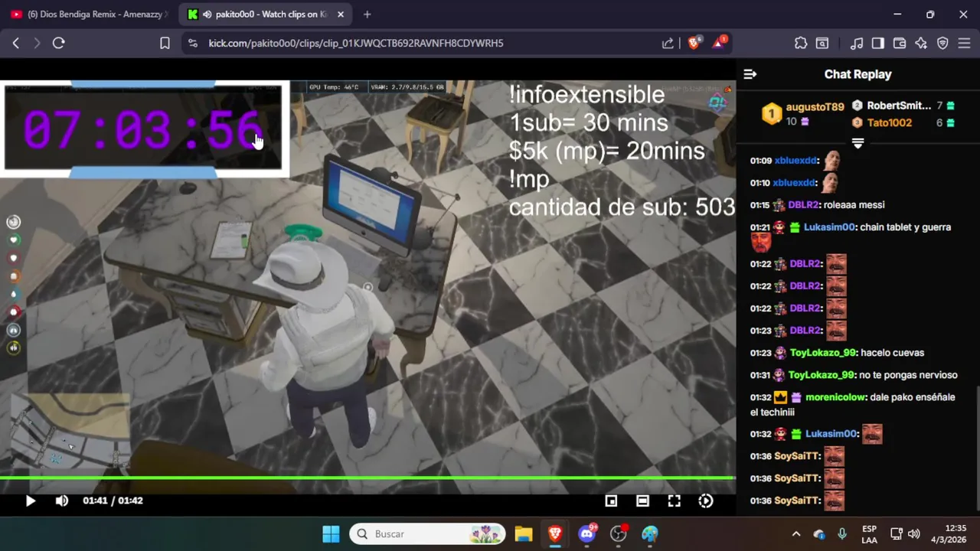Open the Extensions puzzle icon
The image size is (980, 551).
coord(801,43)
